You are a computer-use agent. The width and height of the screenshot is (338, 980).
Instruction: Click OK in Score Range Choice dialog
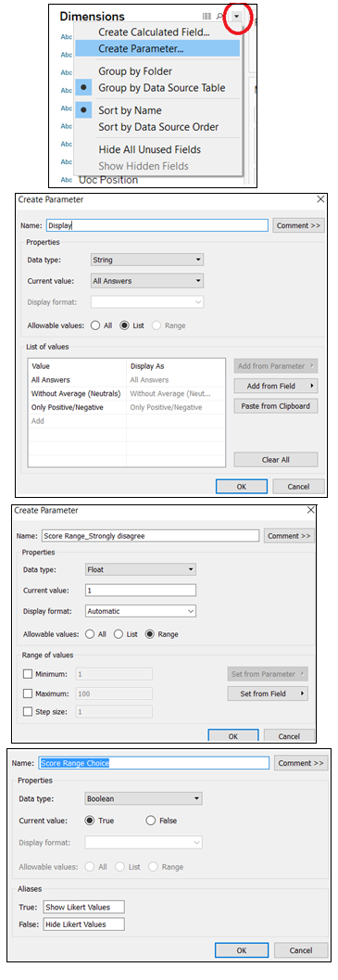(x=241, y=950)
